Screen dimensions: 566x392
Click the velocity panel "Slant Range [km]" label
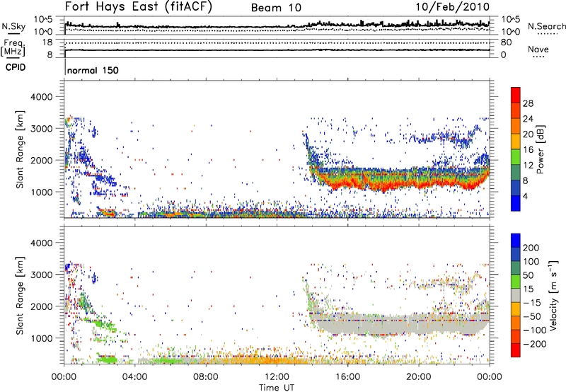pos(20,295)
